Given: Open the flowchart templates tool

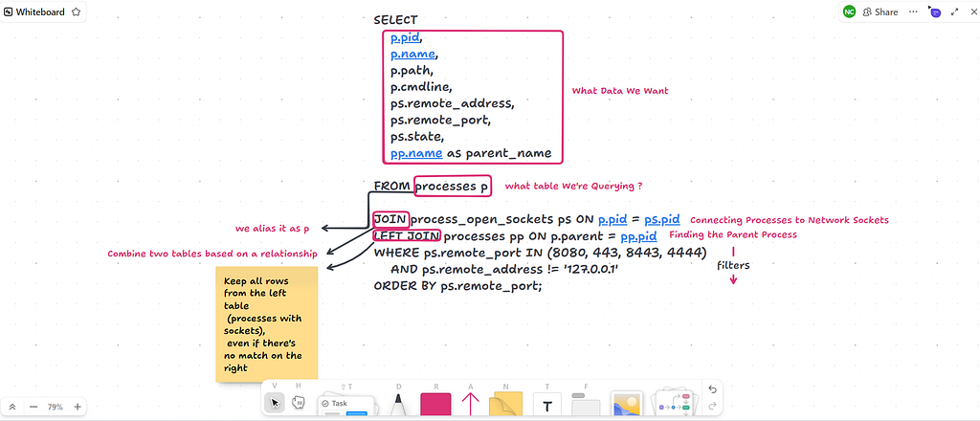Looking at the screenshot, I should tap(674, 404).
